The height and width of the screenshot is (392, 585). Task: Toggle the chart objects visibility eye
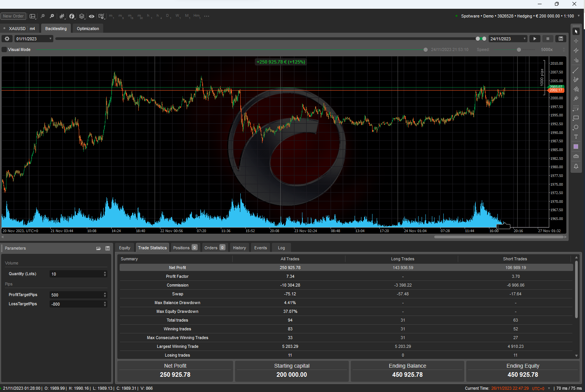pos(91,16)
